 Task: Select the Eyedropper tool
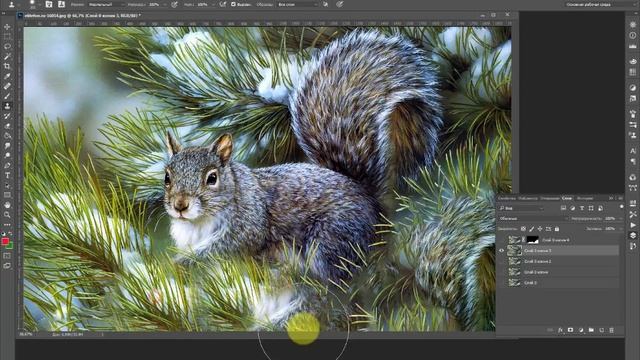point(7,76)
